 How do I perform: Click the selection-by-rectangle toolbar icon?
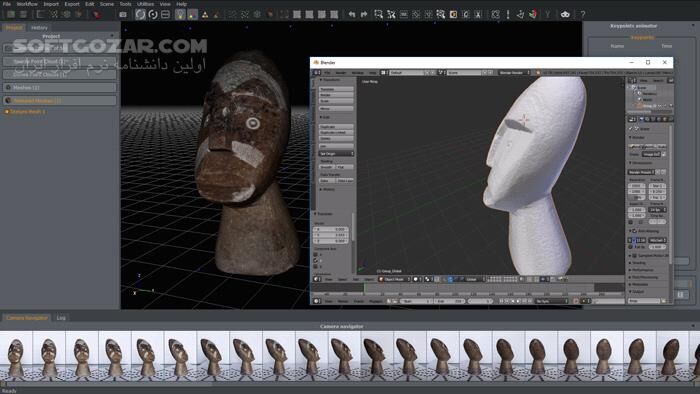379,14
